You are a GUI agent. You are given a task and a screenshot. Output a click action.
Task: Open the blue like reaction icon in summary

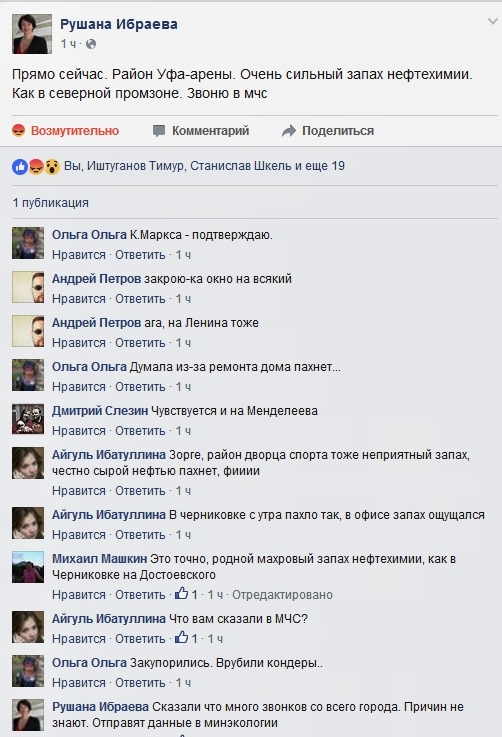pyautogui.click(x=20, y=166)
